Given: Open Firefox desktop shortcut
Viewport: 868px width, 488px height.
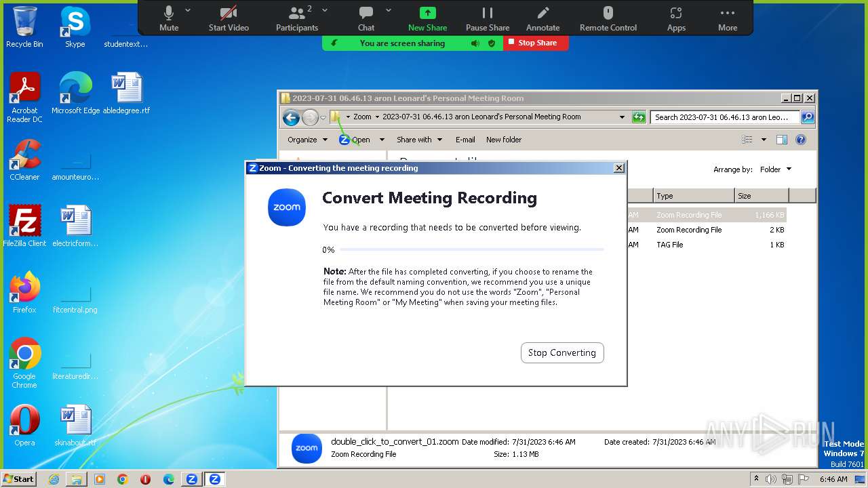Looking at the screenshot, I should (24, 292).
